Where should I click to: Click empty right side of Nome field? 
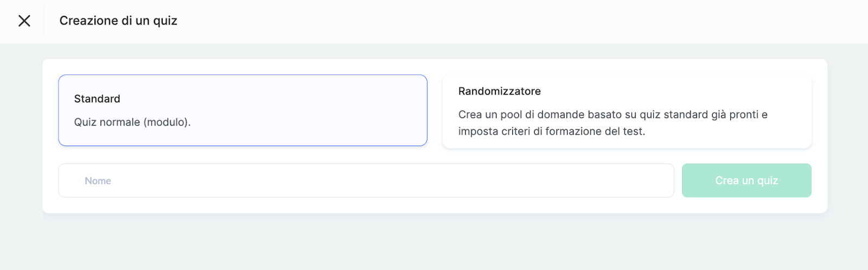click(542, 180)
